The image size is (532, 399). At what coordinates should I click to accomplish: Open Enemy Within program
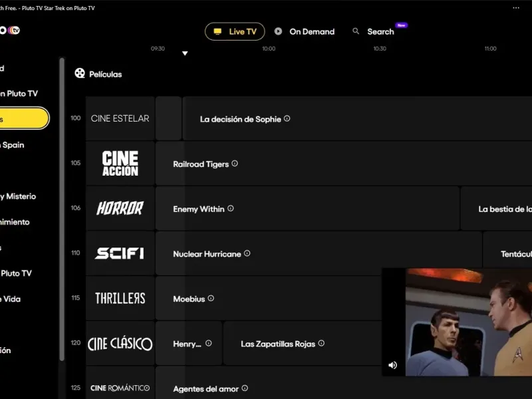tap(307, 208)
